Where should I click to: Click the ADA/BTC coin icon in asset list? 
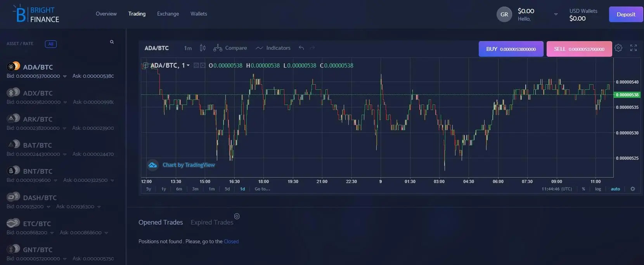tap(14, 66)
